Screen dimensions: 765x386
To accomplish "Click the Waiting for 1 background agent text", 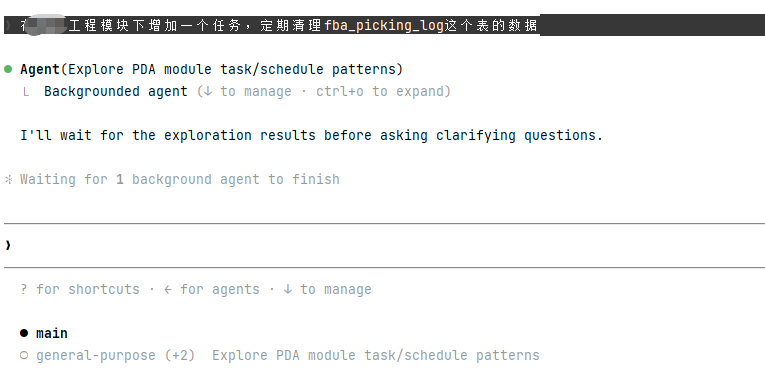I will tap(180, 180).
